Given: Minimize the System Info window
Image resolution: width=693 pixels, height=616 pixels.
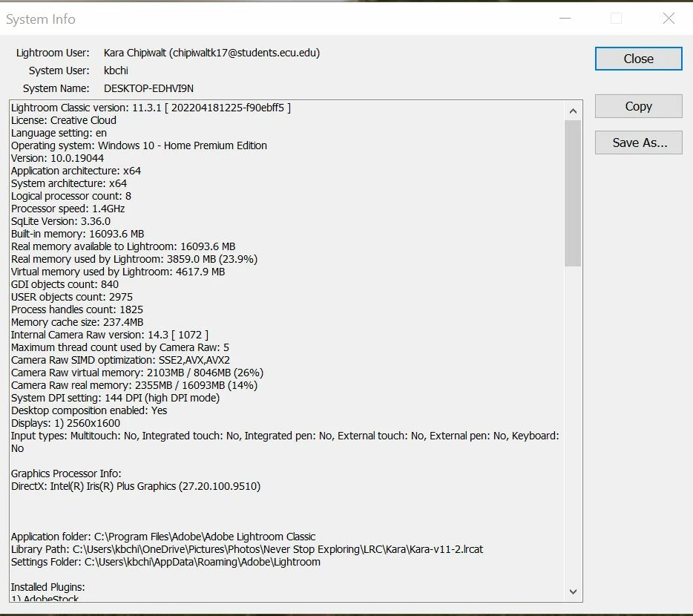Looking at the screenshot, I should click(565, 18).
